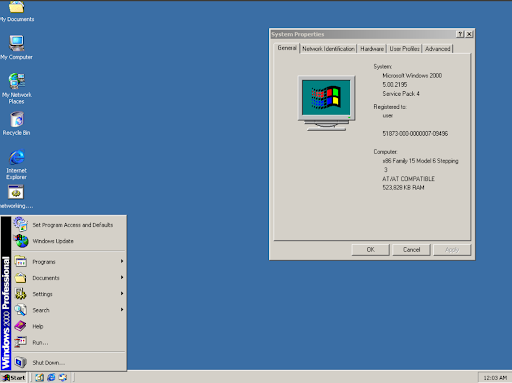Switch to the General tab

tap(287, 48)
